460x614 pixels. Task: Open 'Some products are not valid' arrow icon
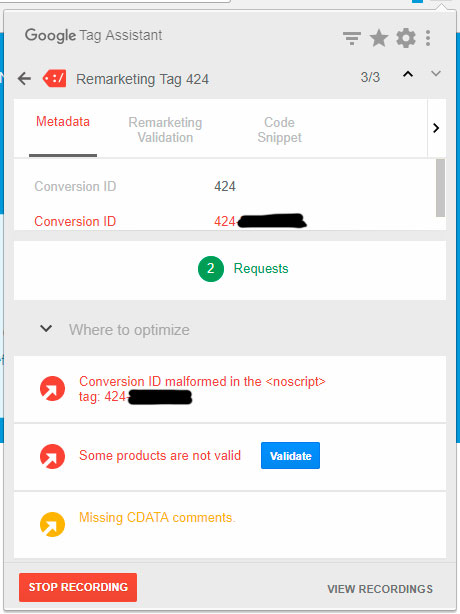52,456
